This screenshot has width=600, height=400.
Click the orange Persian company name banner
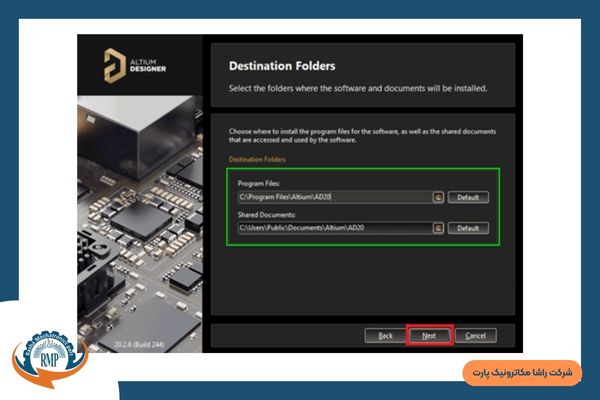coord(520,372)
